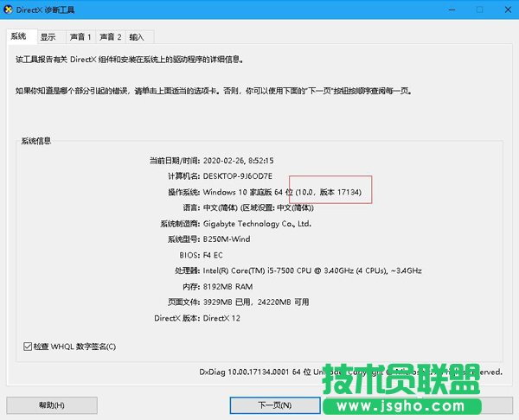The width and height of the screenshot is (519, 420).
Task: Click the DirectX diagnostic tool title icon
Action: point(8,10)
